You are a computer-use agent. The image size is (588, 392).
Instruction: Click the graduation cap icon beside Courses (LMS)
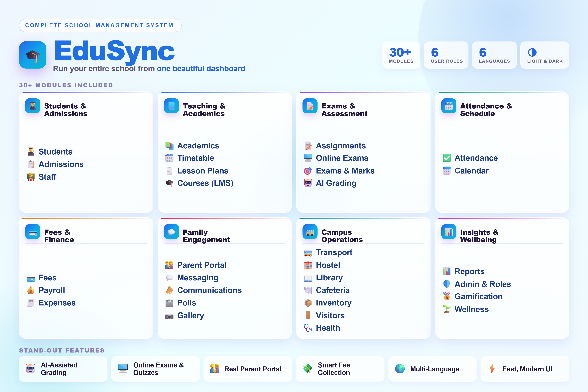click(169, 183)
